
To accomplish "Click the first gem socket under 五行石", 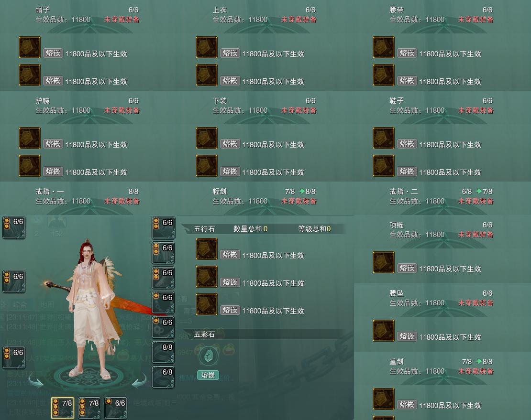I will (206, 249).
